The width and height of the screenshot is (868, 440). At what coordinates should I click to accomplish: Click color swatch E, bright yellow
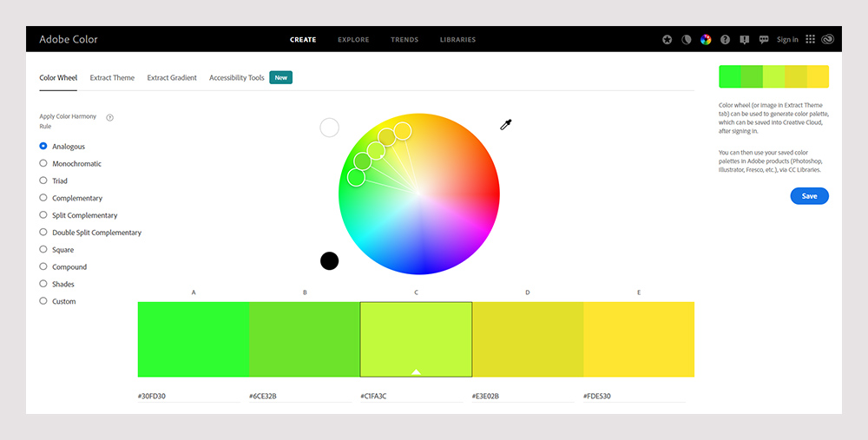point(639,339)
